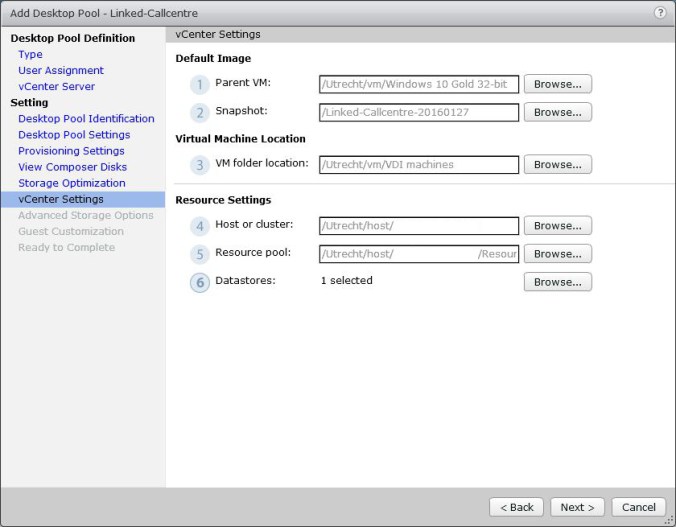
Task: Cancel the Add Desktop Pool wizard
Action: tap(638, 507)
